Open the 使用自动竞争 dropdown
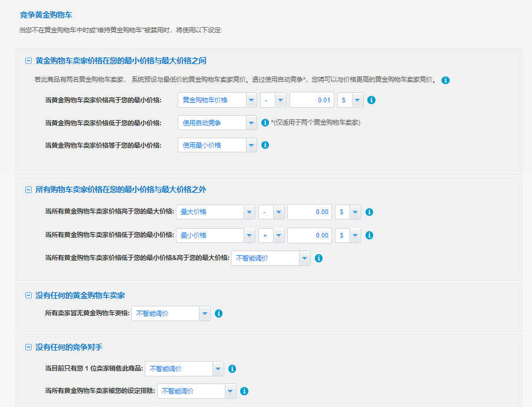Viewport: 532px width, 407px height. tap(217, 123)
